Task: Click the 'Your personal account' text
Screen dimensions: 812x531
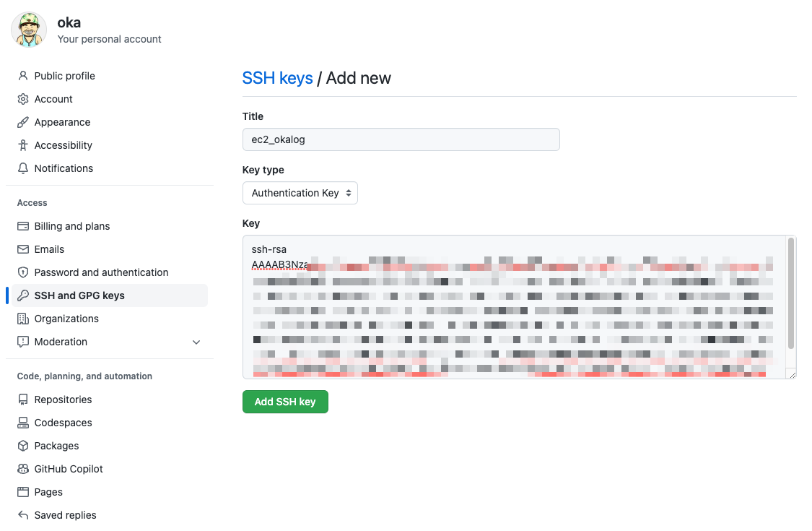Action: [109, 40]
